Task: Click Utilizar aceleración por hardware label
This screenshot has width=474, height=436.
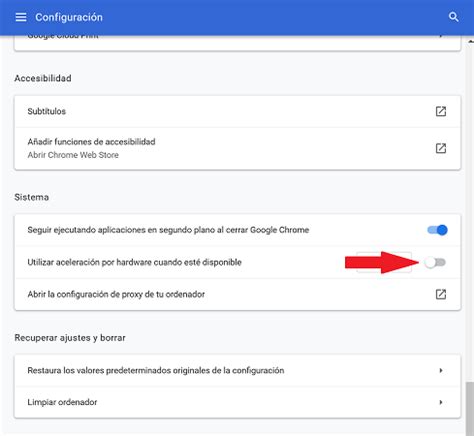Action: 134,262
